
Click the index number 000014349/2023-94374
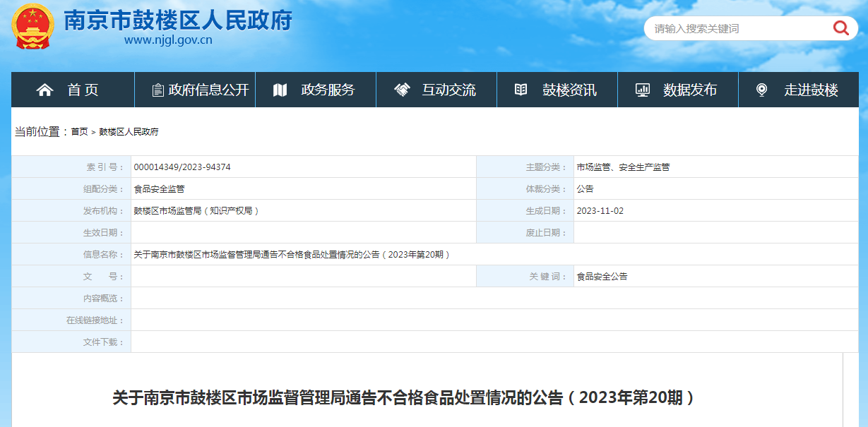(182, 167)
